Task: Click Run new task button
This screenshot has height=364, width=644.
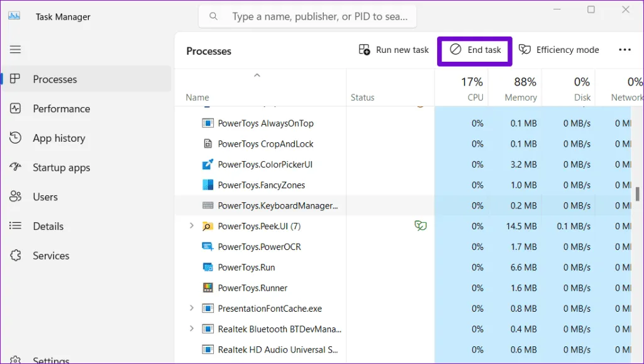Action: point(394,50)
